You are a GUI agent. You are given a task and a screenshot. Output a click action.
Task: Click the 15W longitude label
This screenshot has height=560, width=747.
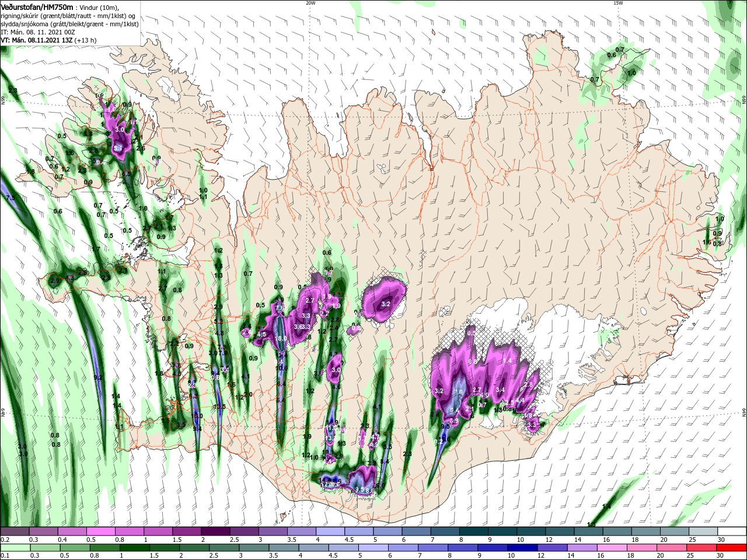point(618,3)
